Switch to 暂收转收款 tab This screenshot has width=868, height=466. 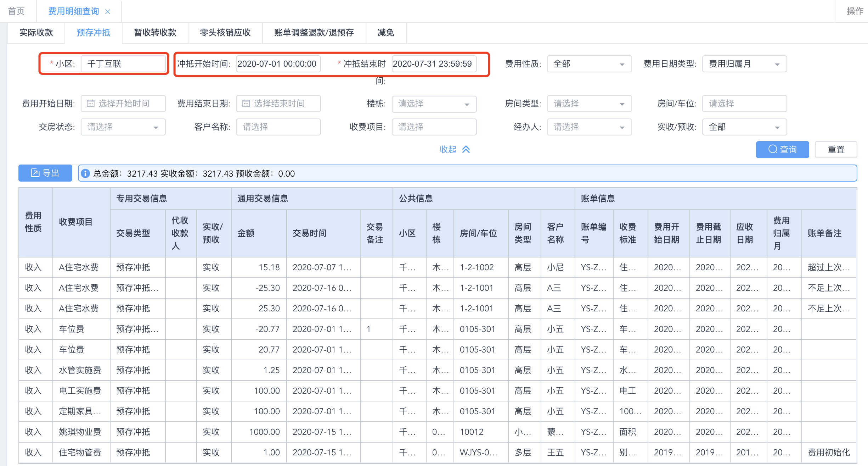(155, 33)
